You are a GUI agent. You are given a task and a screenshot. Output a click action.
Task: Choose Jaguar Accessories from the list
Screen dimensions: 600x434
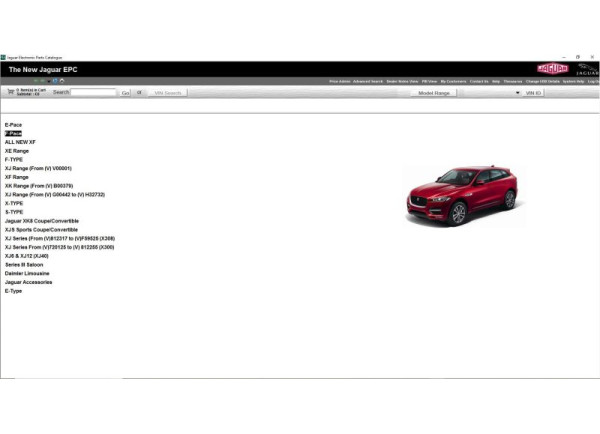(x=28, y=282)
